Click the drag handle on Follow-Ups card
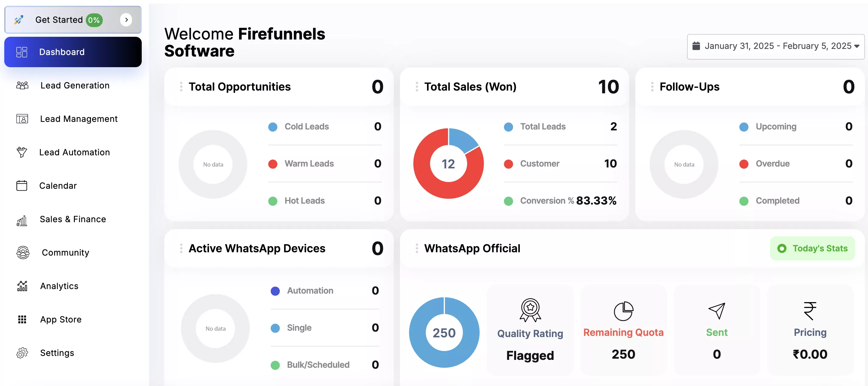The height and width of the screenshot is (386, 868). 652,87
